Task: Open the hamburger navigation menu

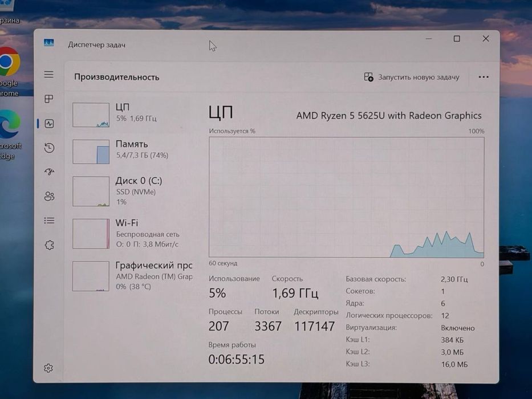Action: (x=49, y=74)
